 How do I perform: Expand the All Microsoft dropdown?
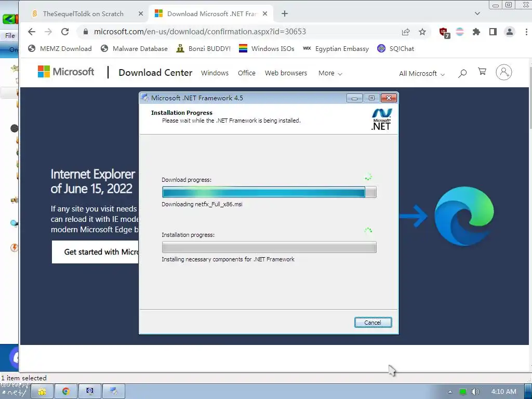tap(422, 73)
